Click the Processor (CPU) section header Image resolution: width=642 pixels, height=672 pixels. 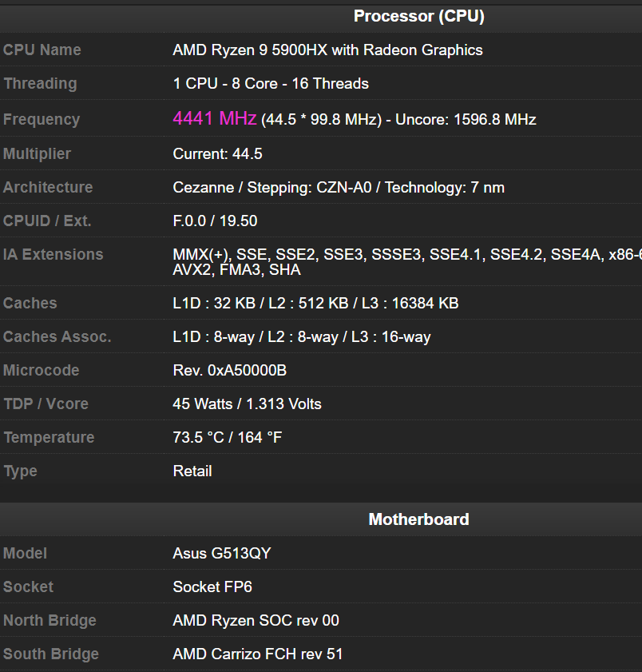[418, 16]
